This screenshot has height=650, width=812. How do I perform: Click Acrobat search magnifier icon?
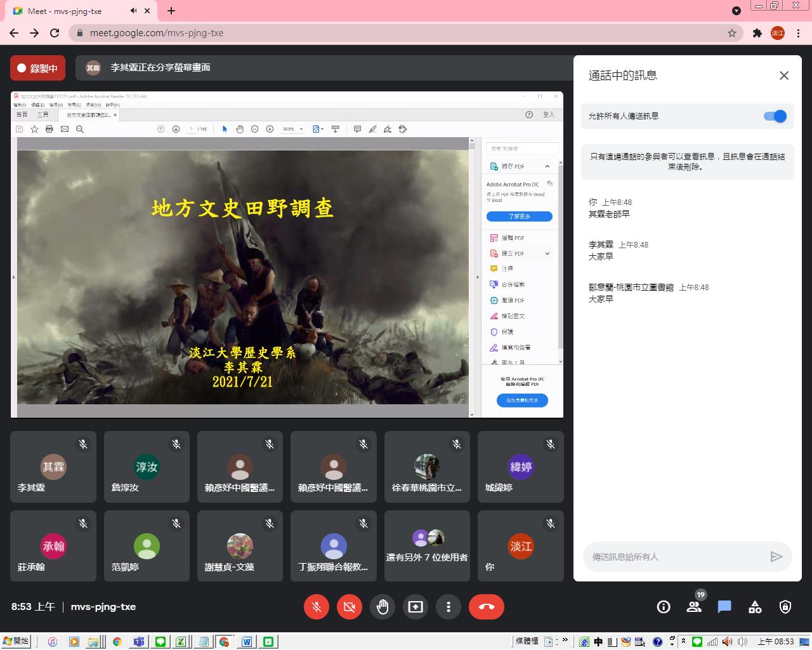(80, 129)
